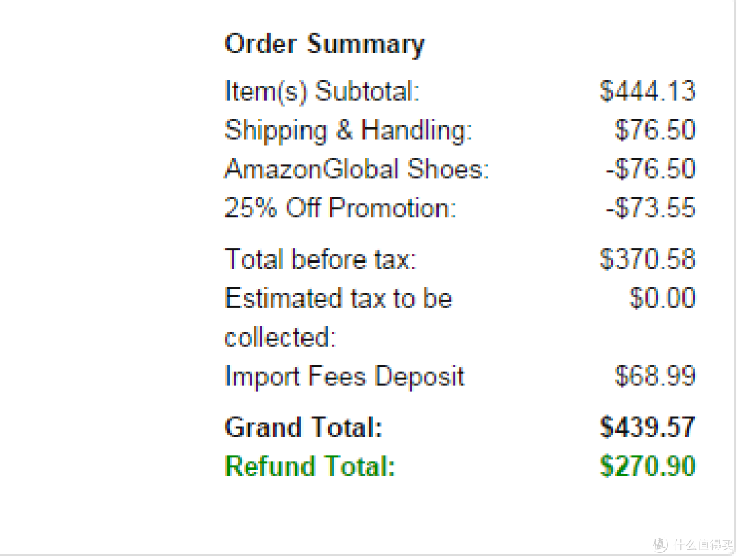740x560 pixels.
Task: Click the Estimated tax to be collected label
Action: [x=338, y=318]
